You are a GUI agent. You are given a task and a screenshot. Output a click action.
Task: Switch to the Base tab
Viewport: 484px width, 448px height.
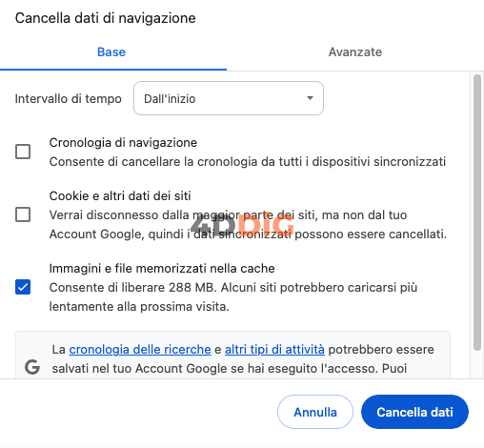111,52
